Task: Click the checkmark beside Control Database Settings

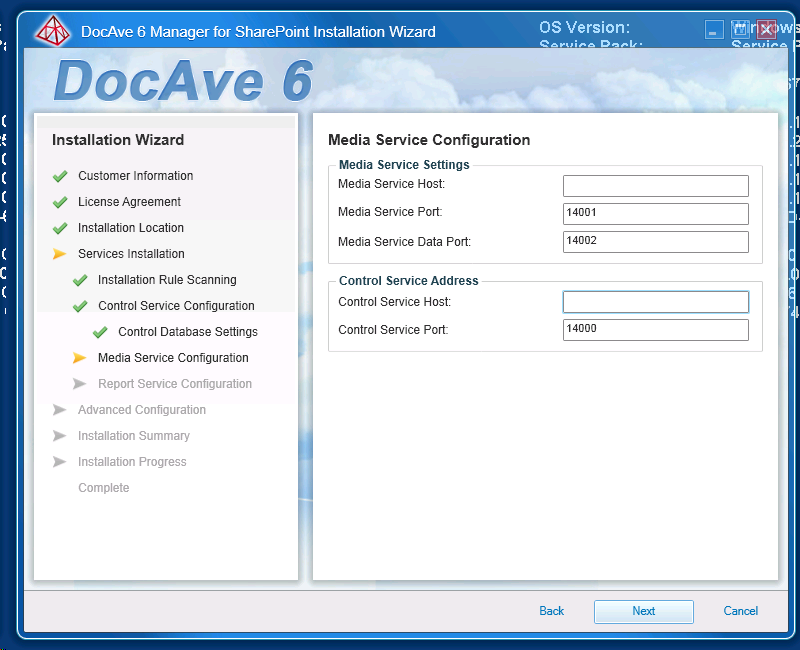Action: coord(100,332)
